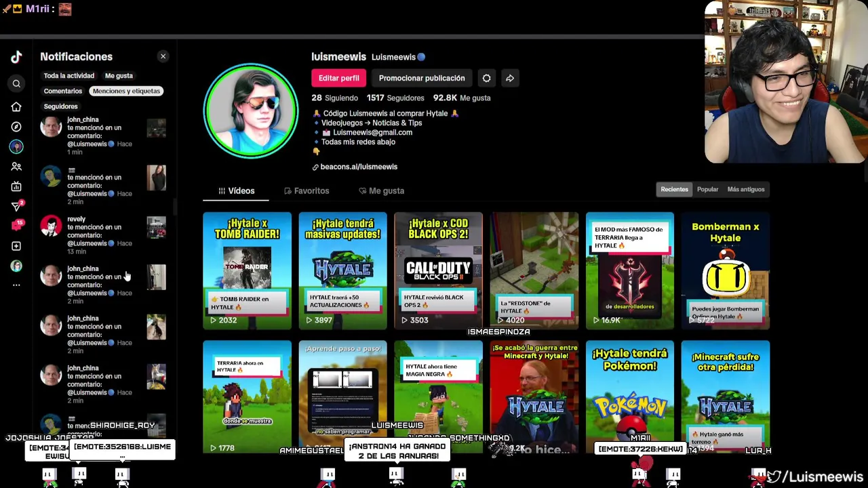Go to Home feed icon
Image resolution: width=868 pixels, height=488 pixels.
coord(16,107)
